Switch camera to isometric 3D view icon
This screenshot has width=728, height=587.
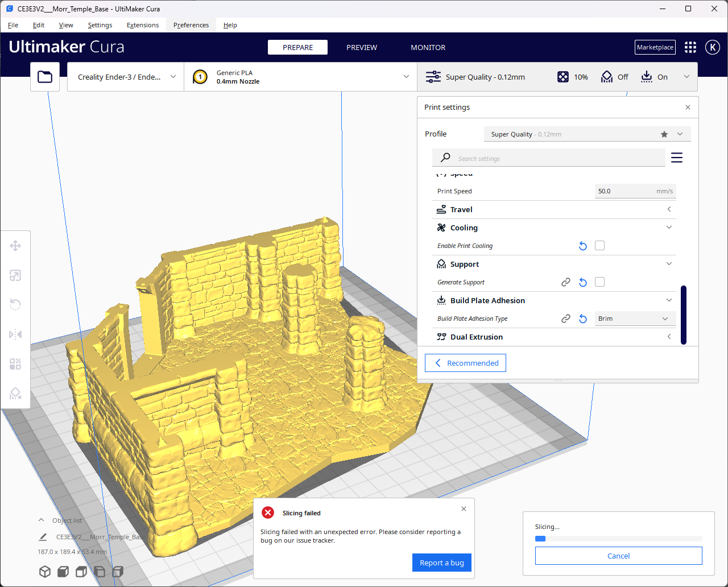pyautogui.click(x=45, y=572)
